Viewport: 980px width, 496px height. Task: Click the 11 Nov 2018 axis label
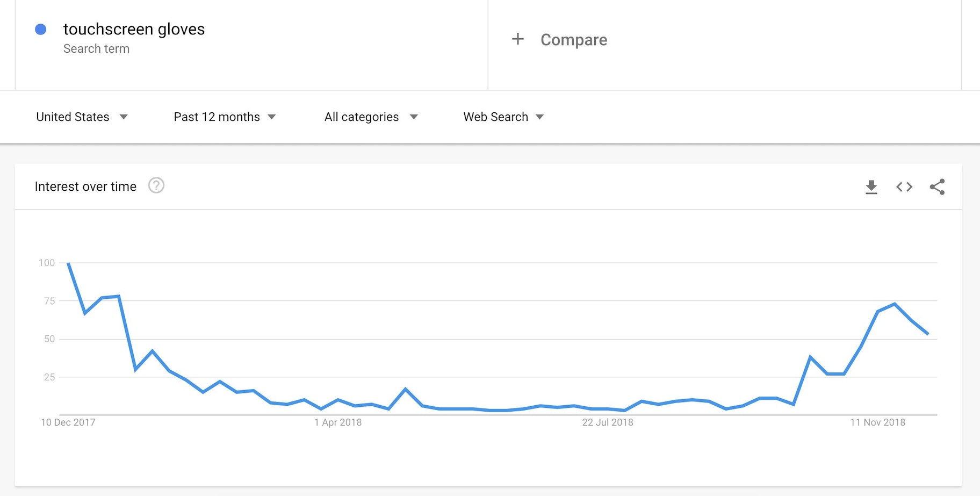[x=877, y=422]
